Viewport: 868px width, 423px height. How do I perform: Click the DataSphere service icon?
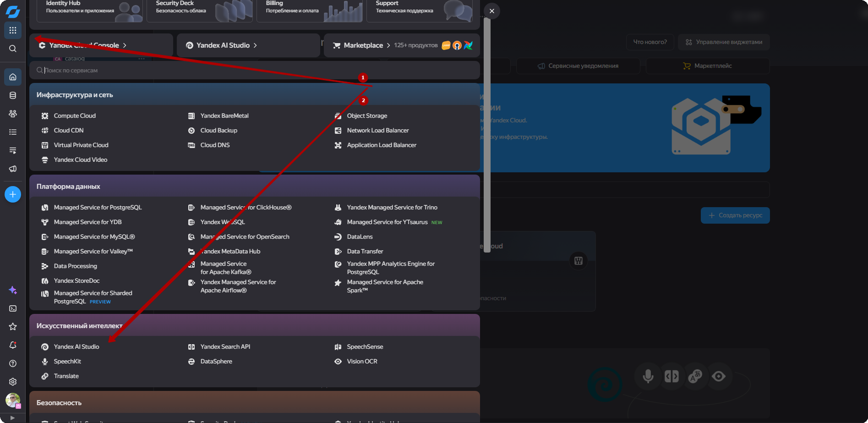click(191, 362)
